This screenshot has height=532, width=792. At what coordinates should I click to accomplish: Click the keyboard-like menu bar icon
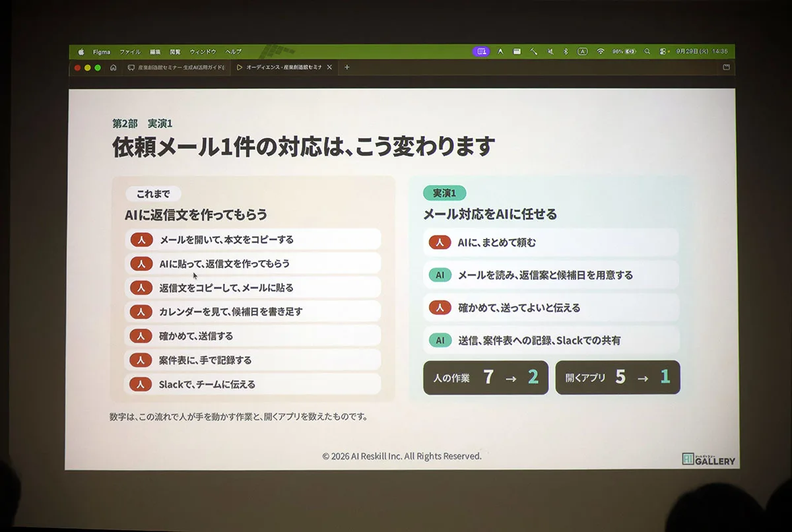[x=517, y=51]
